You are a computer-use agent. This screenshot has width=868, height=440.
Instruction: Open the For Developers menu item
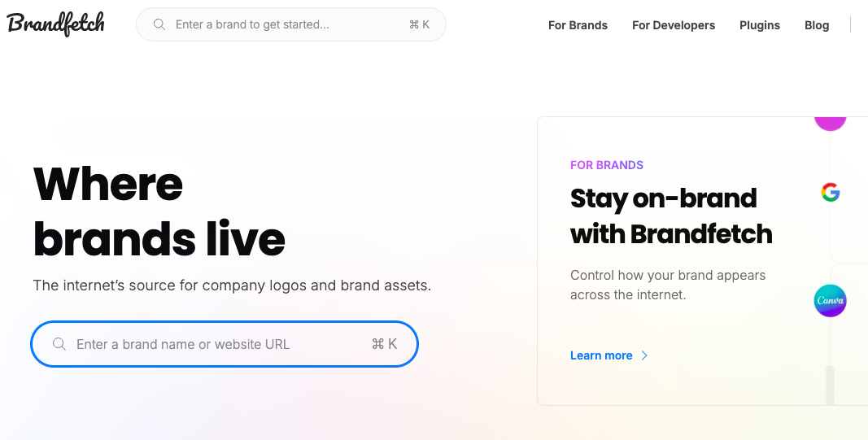point(674,25)
